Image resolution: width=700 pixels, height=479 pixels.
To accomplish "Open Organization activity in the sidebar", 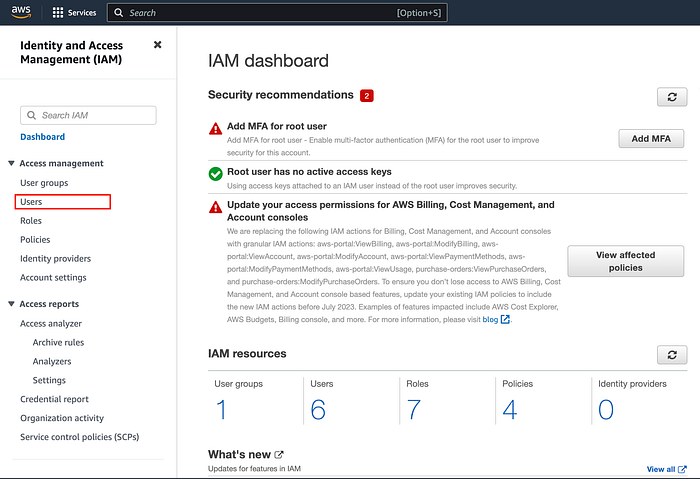I will point(62,418).
